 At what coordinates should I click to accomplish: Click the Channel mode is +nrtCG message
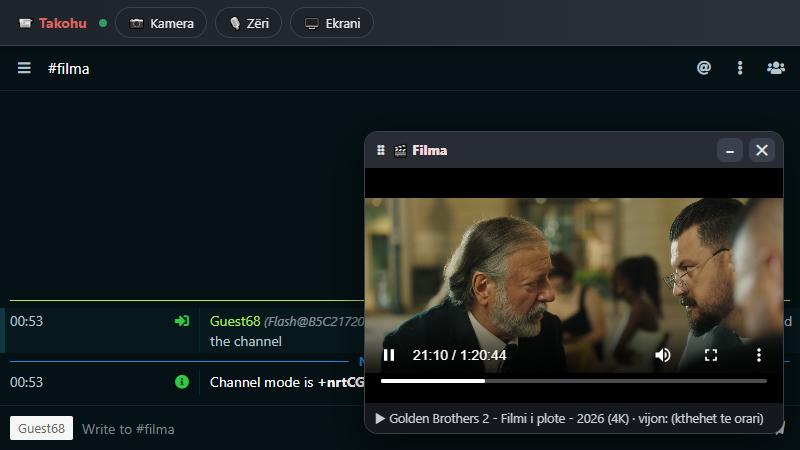[x=287, y=382]
